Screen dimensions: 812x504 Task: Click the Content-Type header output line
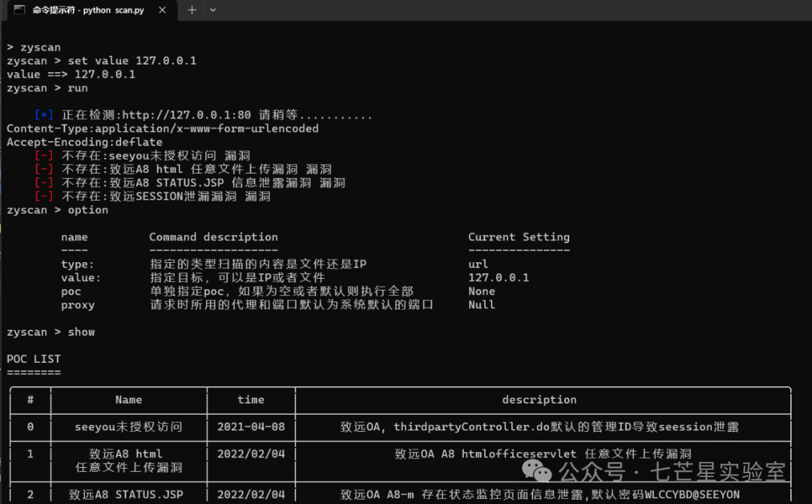coord(162,128)
